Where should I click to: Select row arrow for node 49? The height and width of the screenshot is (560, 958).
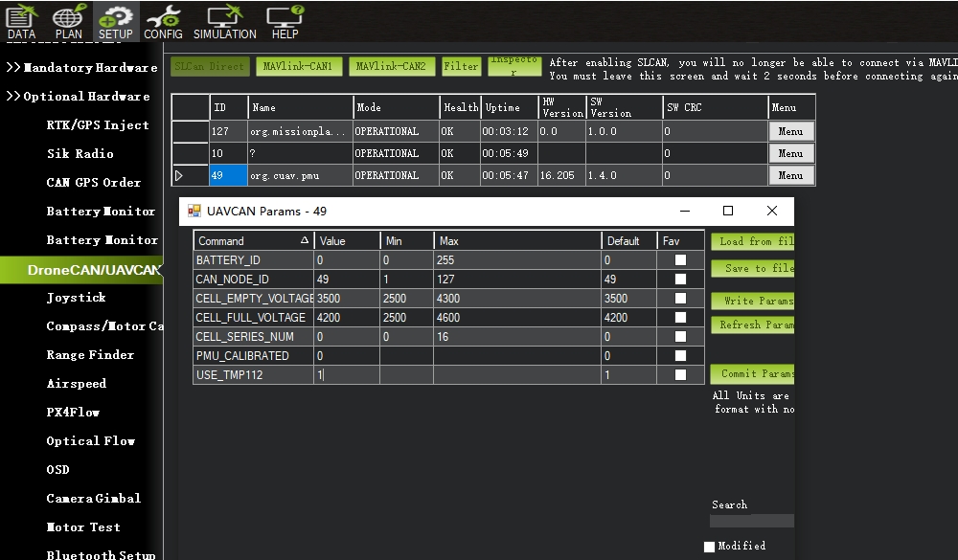pyautogui.click(x=179, y=176)
